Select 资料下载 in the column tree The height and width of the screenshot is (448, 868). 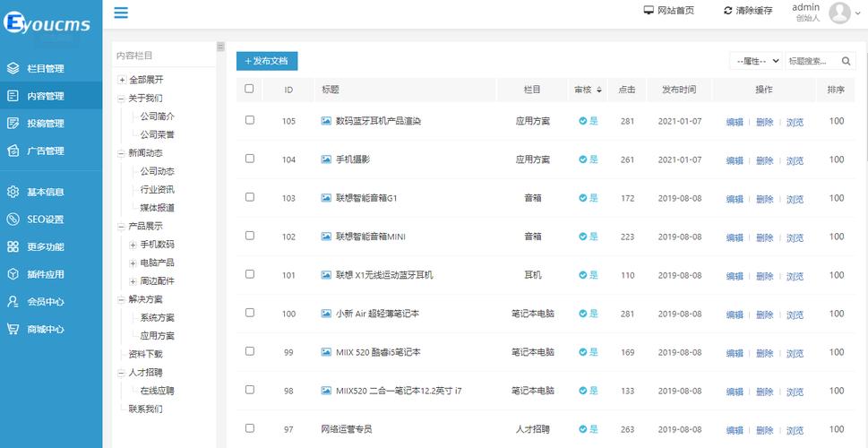point(146,354)
